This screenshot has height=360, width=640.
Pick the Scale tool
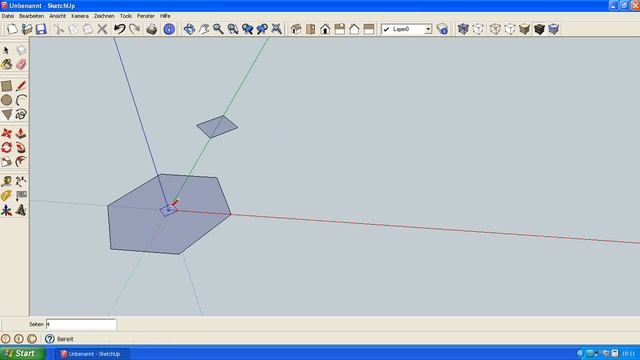6,162
